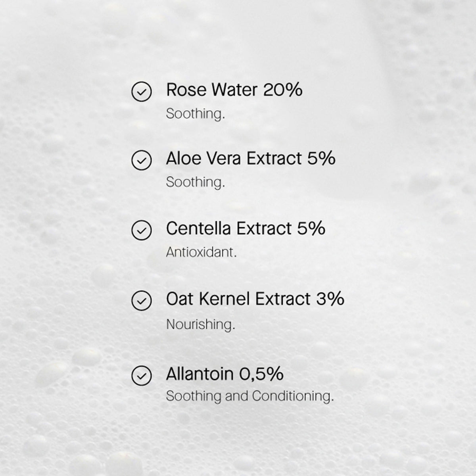476x476 pixels.
Task: Click the 3% figure after Oat Kernel Extract
Action: (330, 299)
